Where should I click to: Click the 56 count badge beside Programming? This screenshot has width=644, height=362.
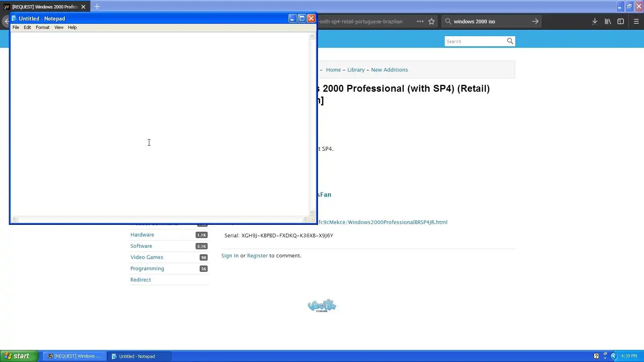(x=204, y=269)
